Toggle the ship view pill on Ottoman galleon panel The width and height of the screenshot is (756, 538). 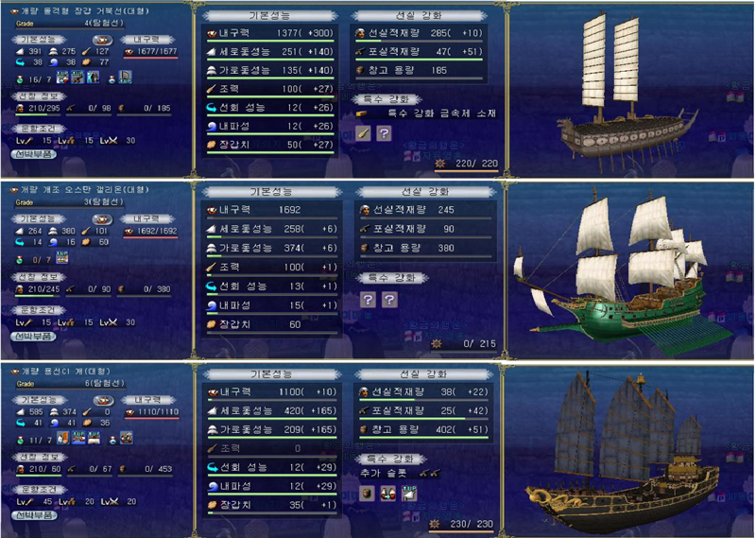coord(102,219)
